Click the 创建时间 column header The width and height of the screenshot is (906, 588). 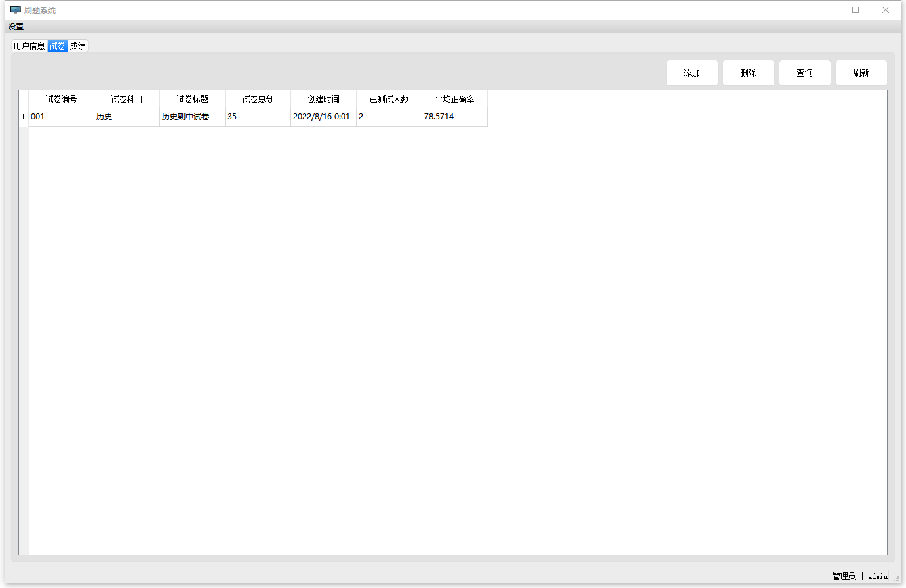pos(323,99)
